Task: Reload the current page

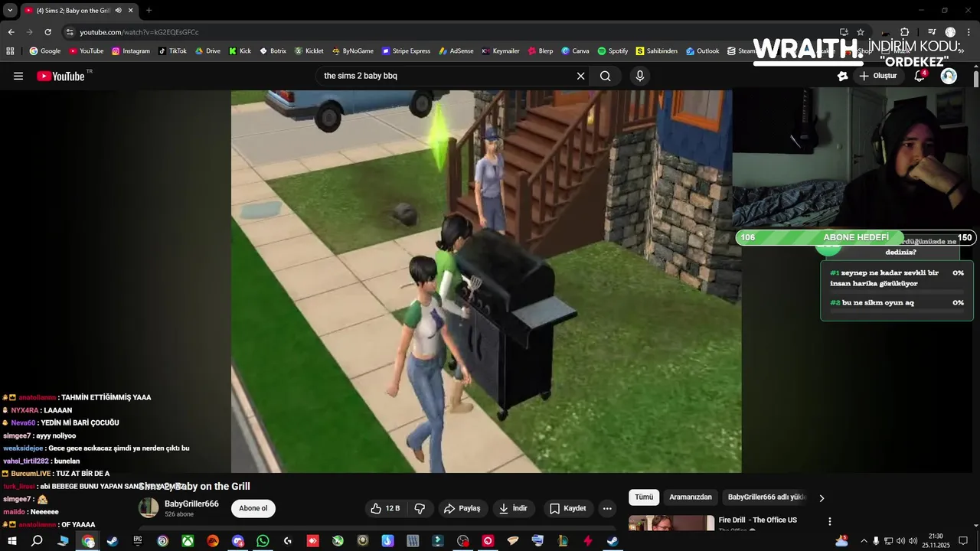Action: [47, 32]
